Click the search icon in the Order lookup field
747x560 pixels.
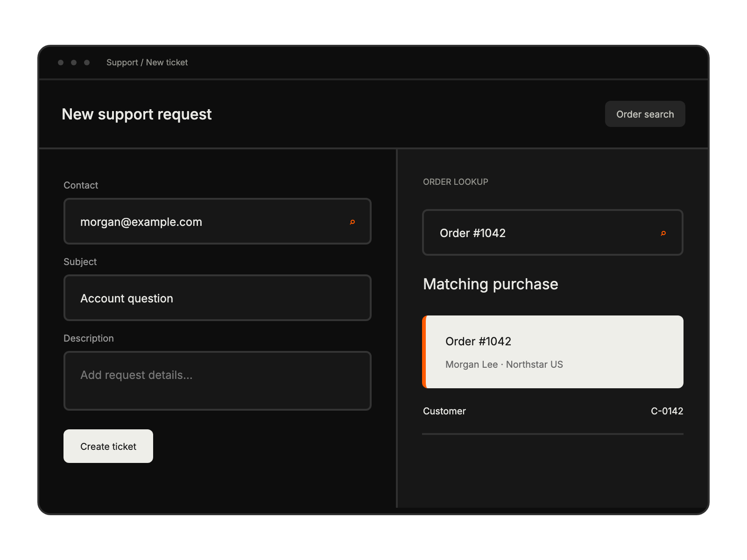click(x=663, y=233)
